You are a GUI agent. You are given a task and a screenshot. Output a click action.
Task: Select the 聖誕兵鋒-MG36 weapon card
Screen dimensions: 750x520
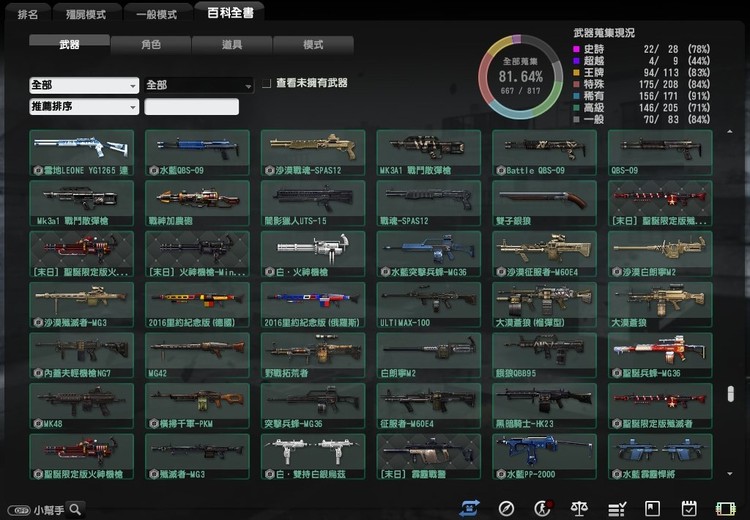pyautogui.click(x=660, y=355)
